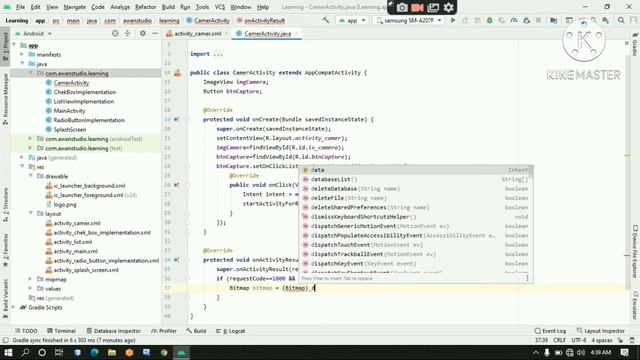Click the Windows taskbar search icon
The image size is (640, 360).
pyautogui.click(x=25, y=352)
